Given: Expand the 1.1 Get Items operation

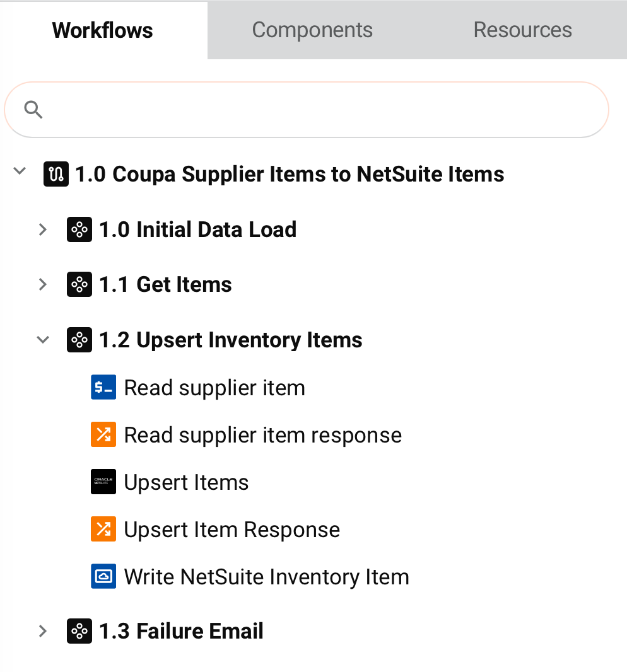Looking at the screenshot, I should pos(43,285).
